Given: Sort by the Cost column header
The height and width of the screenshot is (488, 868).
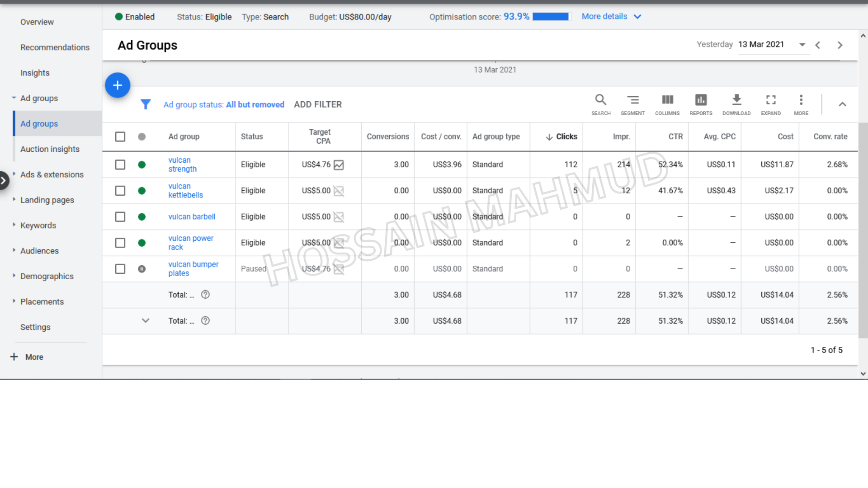Looking at the screenshot, I should 785,136.
